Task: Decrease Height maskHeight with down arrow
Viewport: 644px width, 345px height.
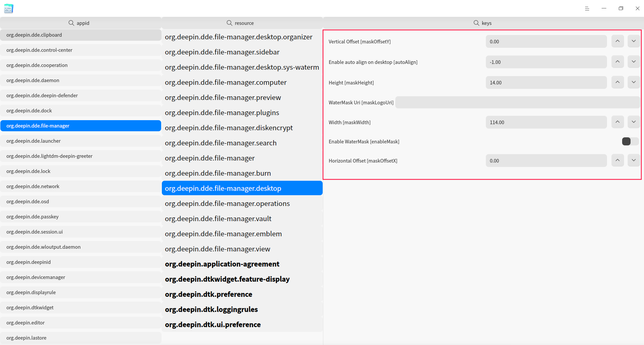Action: 634,82
